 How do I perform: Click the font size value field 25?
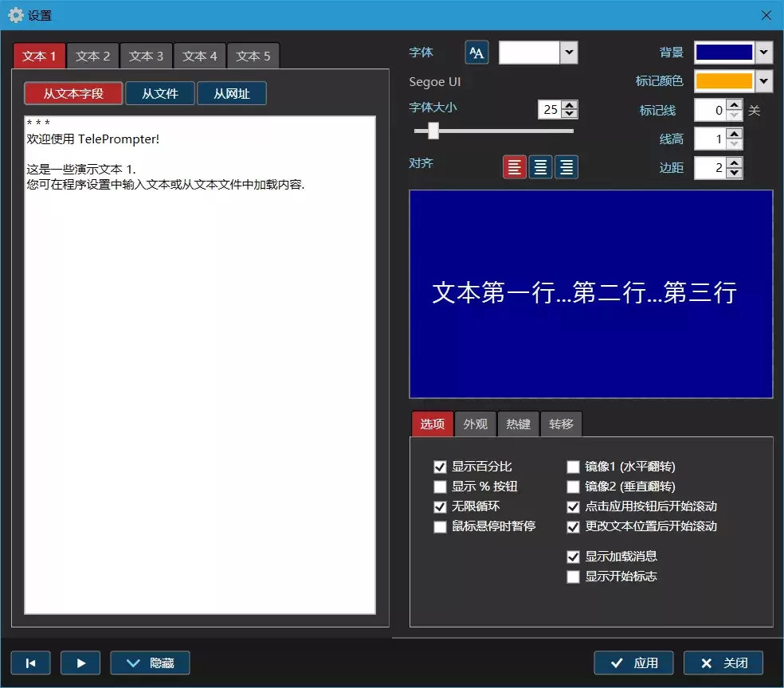550,109
